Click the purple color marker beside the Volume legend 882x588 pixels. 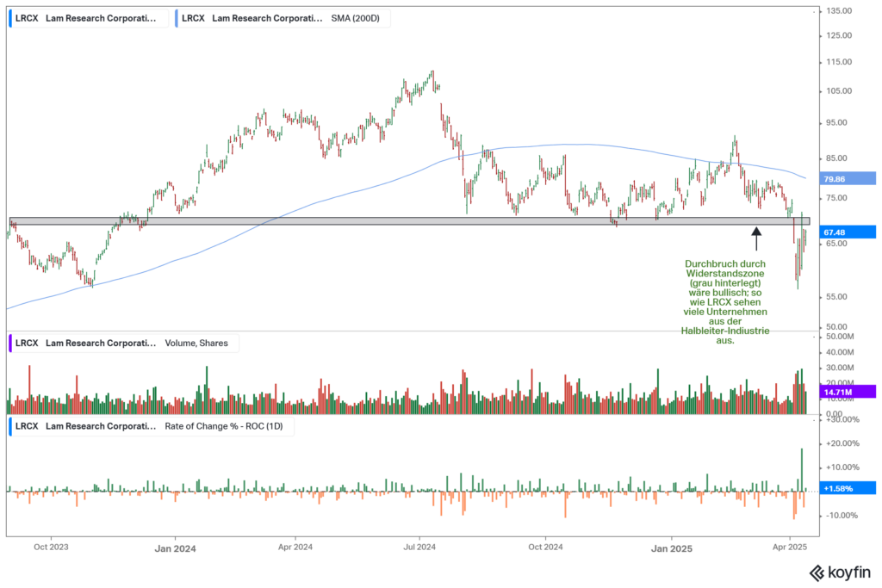(x=10, y=344)
